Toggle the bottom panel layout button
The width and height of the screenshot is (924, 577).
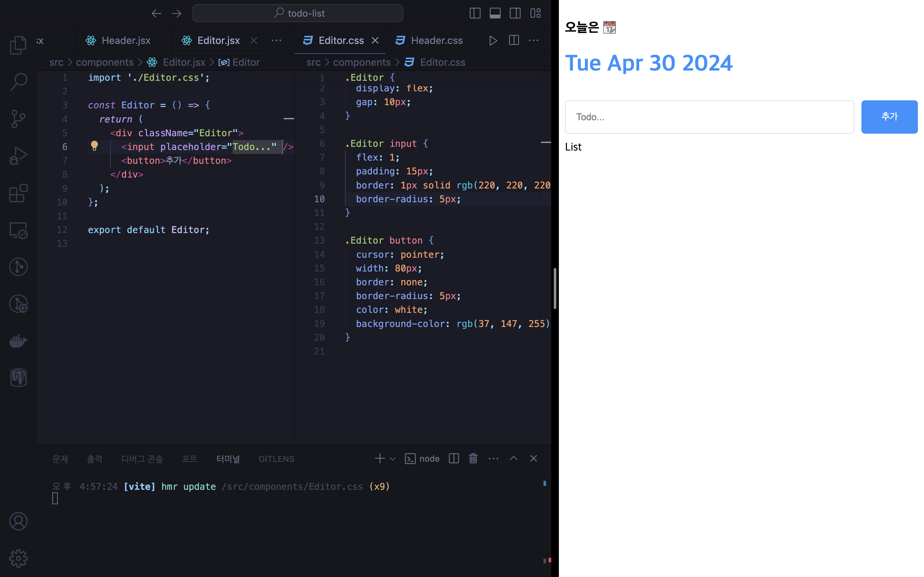click(x=495, y=13)
